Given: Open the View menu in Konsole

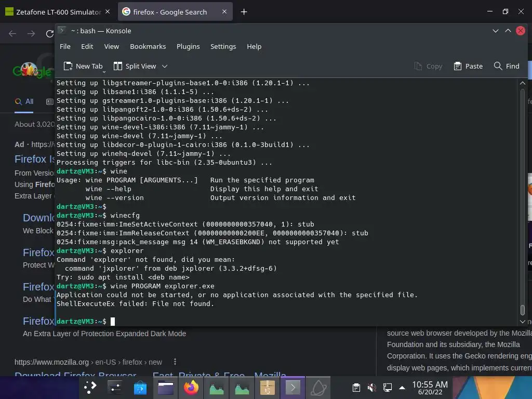Looking at the screenshot, I should [x=111, y=46].
